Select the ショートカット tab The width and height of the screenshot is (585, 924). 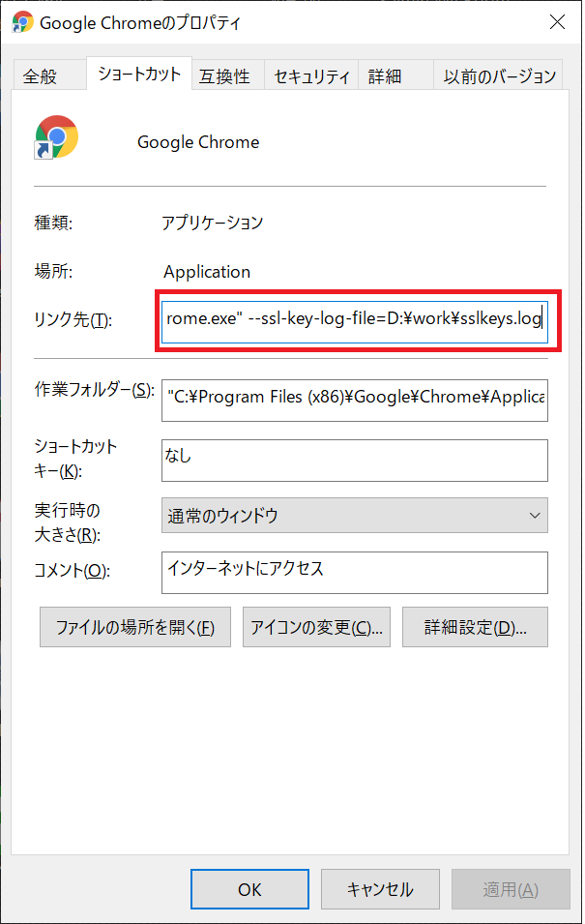(x=139, y=74)
